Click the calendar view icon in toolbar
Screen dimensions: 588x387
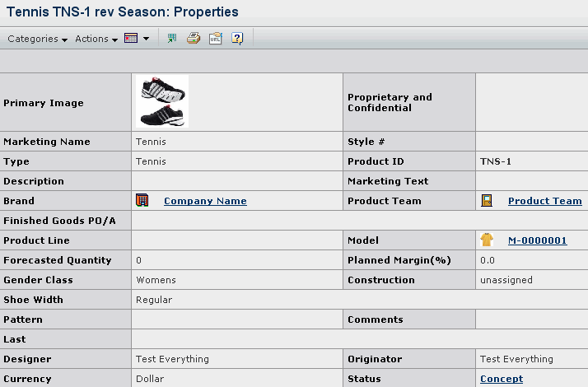131,38
